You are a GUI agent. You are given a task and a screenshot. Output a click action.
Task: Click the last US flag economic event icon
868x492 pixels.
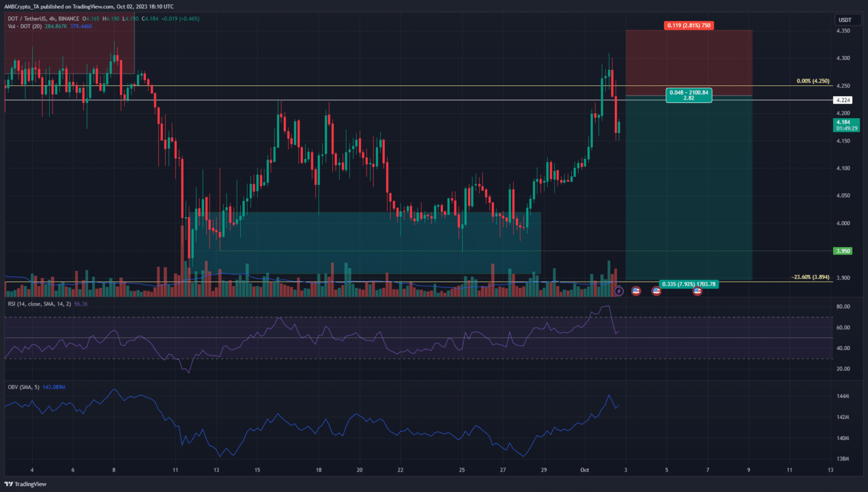697,291
